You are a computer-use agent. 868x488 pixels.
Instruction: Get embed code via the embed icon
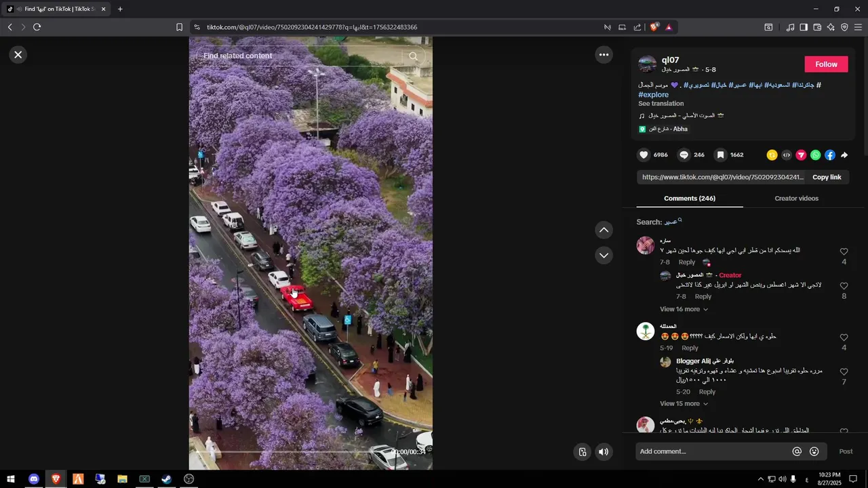(x=786, y=155)
